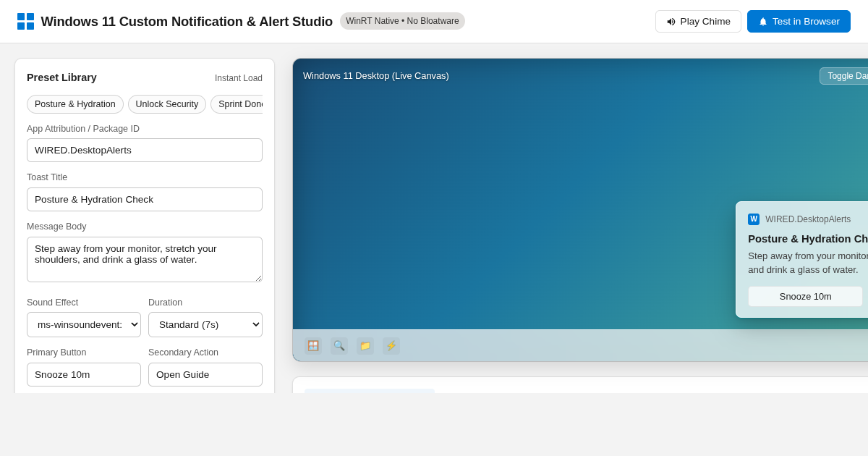Load the Unlock Security preset
Screen dimensions: 868x456
click(167, 104)
